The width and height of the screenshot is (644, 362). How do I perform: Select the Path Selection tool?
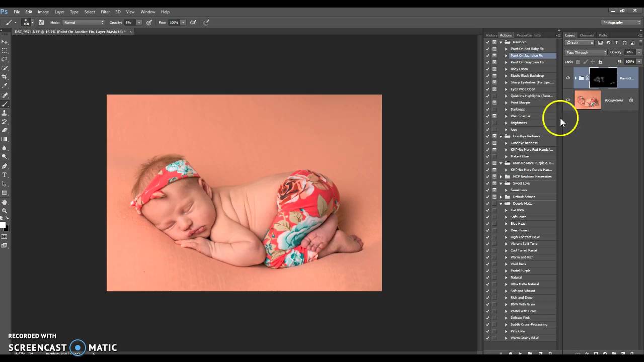pyautogui.click(x=5, y=184)
